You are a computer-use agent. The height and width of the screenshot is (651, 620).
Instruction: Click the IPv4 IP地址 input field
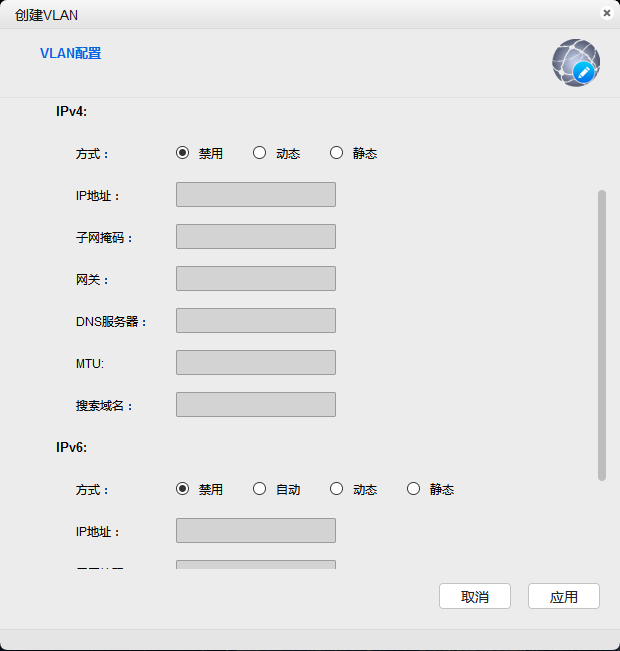(255, 195)
